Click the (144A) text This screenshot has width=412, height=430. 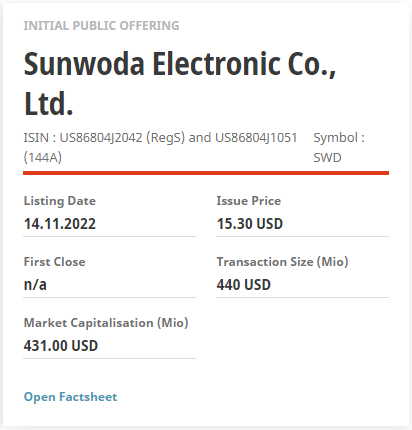43,157
